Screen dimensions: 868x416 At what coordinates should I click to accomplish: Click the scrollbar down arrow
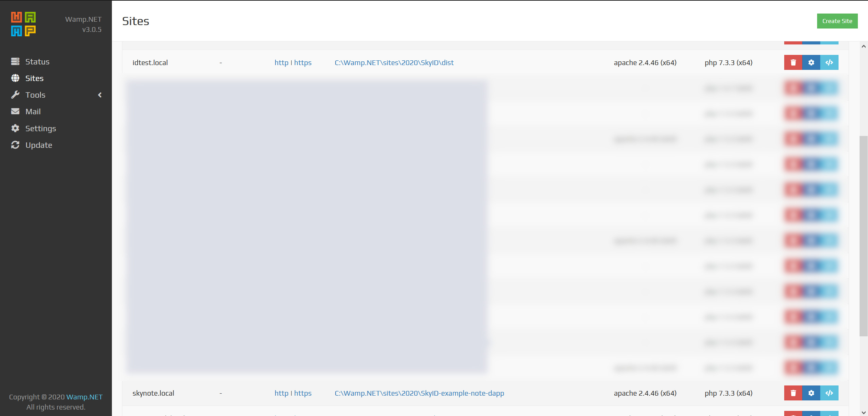point(864,413)
